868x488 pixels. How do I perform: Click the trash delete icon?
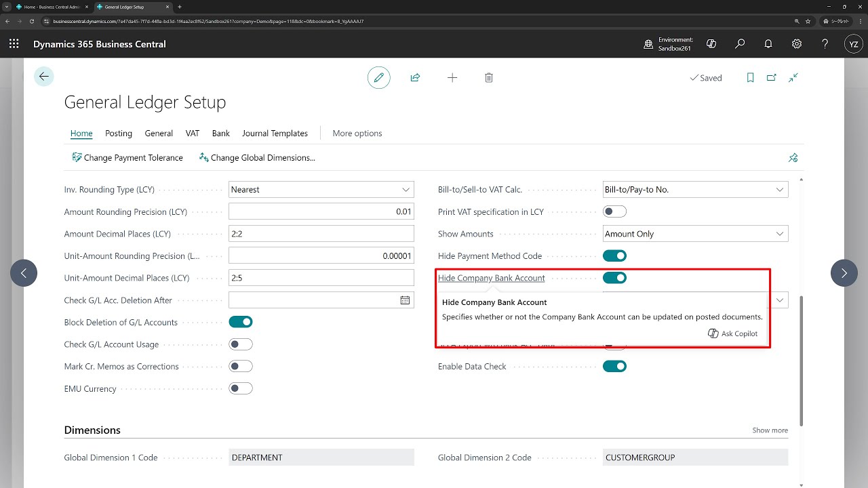tap(489, 78)
